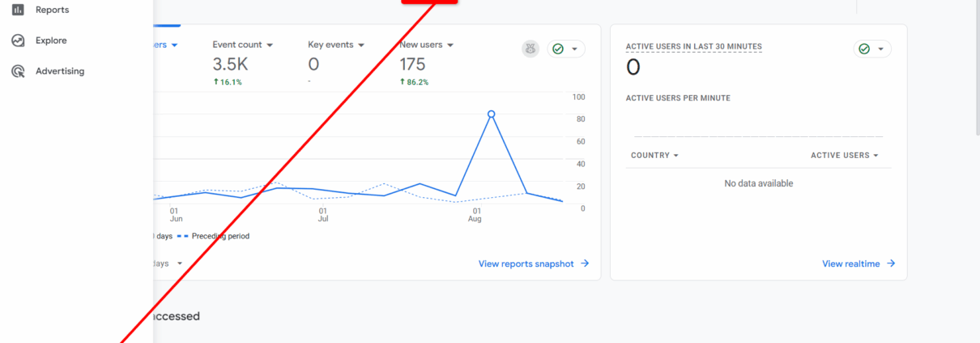Open the Reports section icon
The width and height of the screenshot is (980, 343).
click(18, 10)
